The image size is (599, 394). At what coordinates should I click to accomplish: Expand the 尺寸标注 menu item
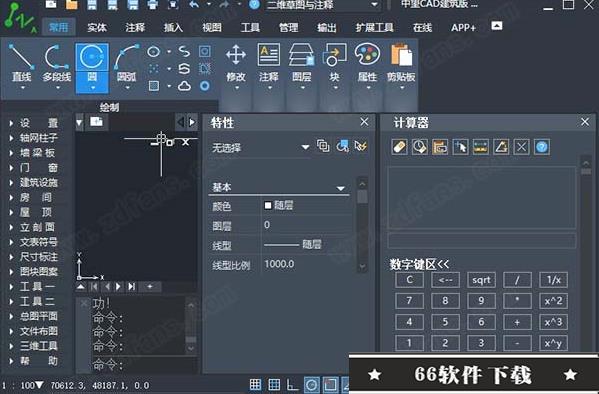tap(11, 257)
